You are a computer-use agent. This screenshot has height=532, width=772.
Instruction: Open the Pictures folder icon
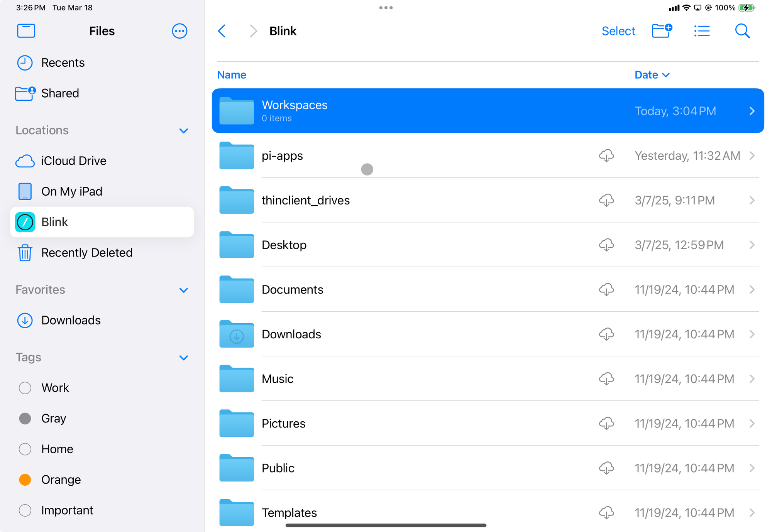[237, 424]
